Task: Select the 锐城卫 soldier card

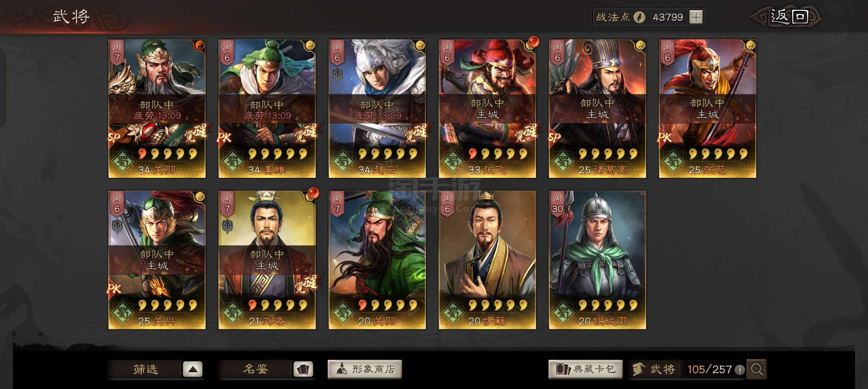Action: coord(597,260)
